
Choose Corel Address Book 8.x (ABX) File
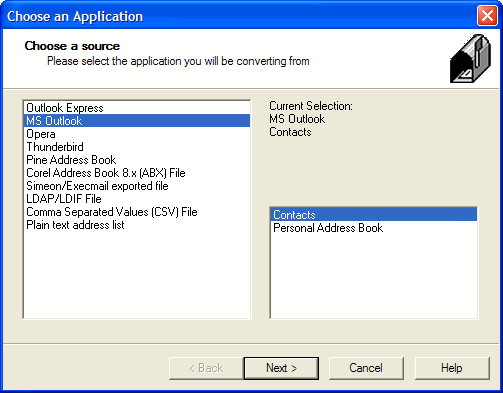137,173
